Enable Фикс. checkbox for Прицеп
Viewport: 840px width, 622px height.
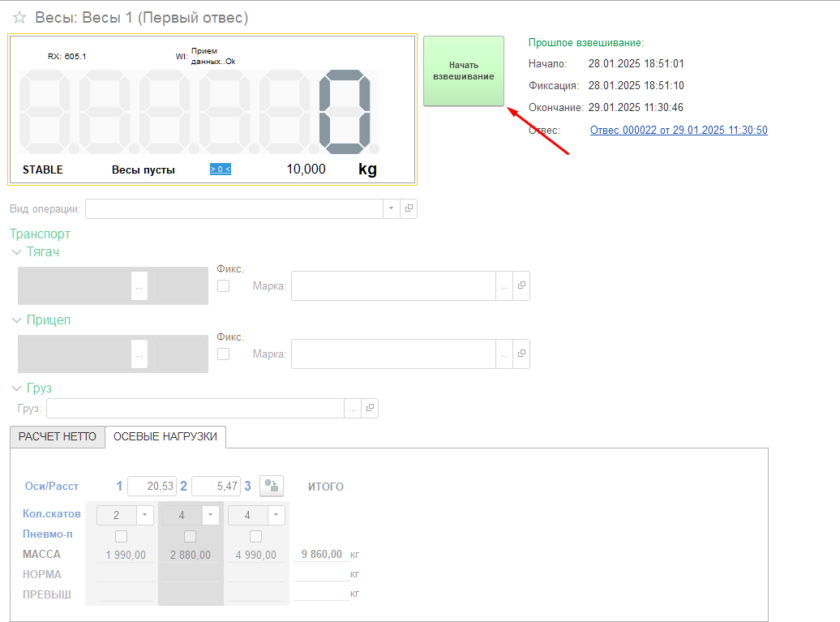tap(224, 354)
